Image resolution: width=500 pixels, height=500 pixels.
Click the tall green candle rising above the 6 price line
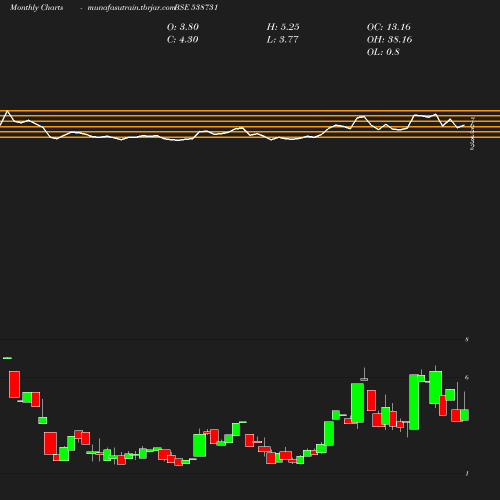point(414,402)
